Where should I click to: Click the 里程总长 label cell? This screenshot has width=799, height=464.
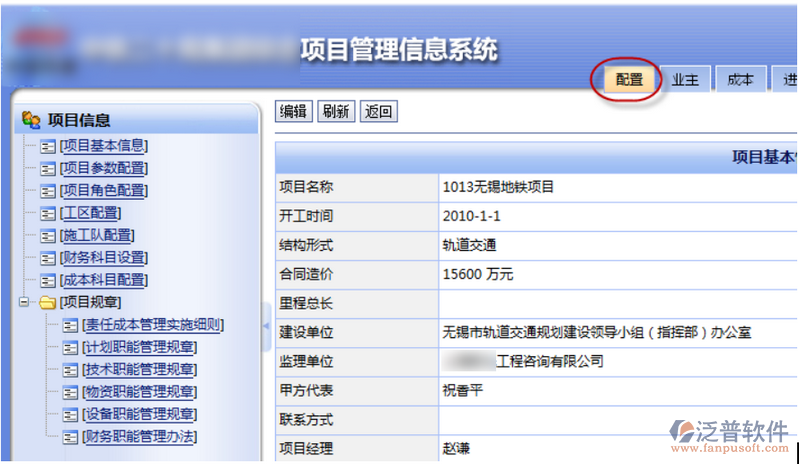(x=357, y=304)
